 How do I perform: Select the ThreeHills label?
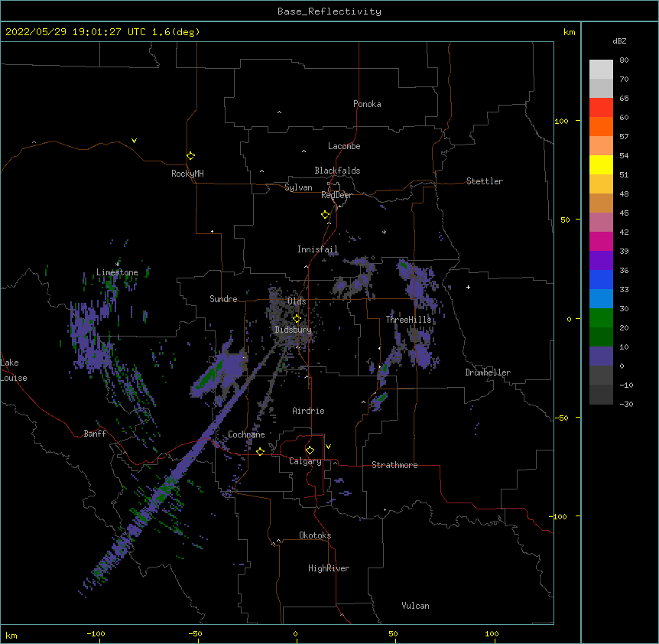(408, 320)
